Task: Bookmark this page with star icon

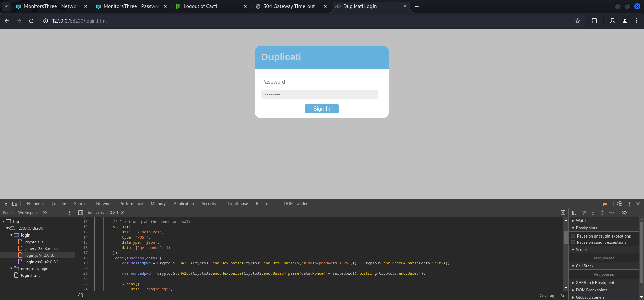Action: (578, 21)
